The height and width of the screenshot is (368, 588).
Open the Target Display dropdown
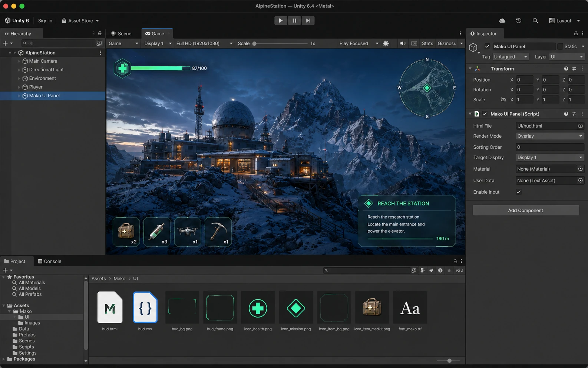coord(550,158)
